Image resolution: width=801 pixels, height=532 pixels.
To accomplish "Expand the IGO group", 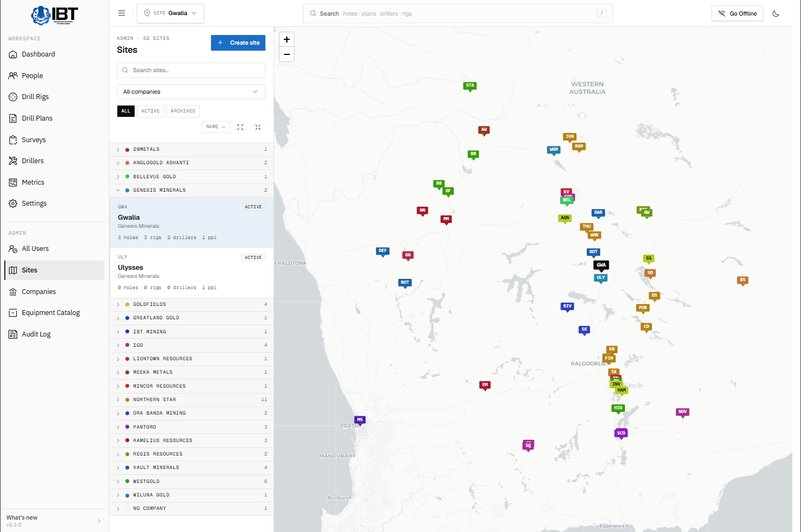I will (x=191, y=345).
